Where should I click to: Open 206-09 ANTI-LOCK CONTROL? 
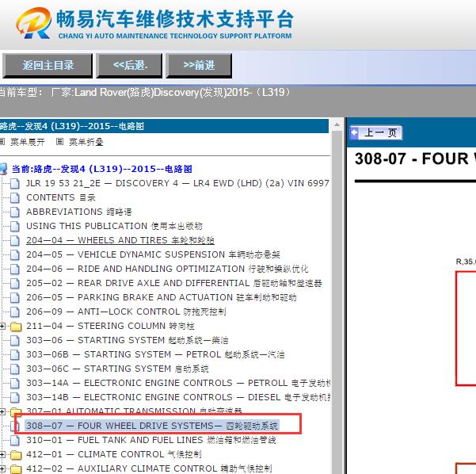click(126, 312)
